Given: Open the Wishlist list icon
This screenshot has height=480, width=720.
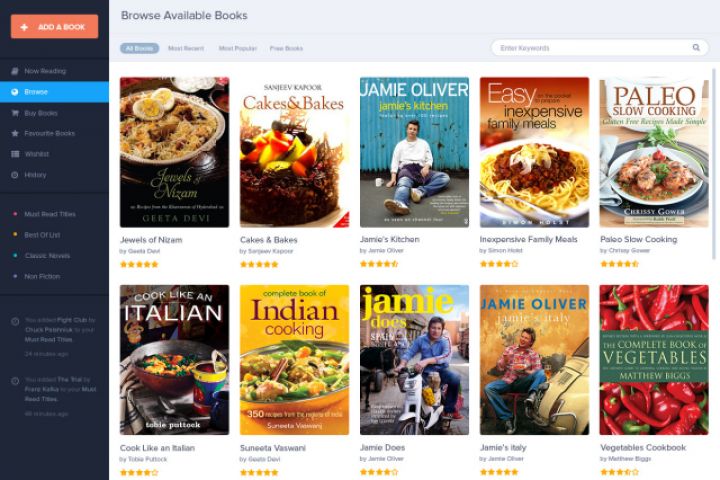Looking at the screenshot, I should (x=15, y=154).
